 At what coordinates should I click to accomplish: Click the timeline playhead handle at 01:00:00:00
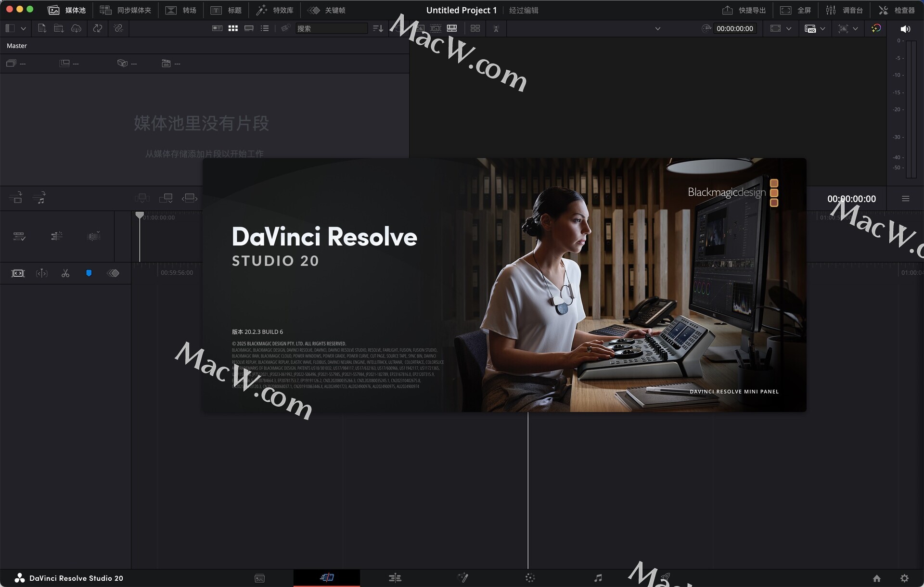140,215
